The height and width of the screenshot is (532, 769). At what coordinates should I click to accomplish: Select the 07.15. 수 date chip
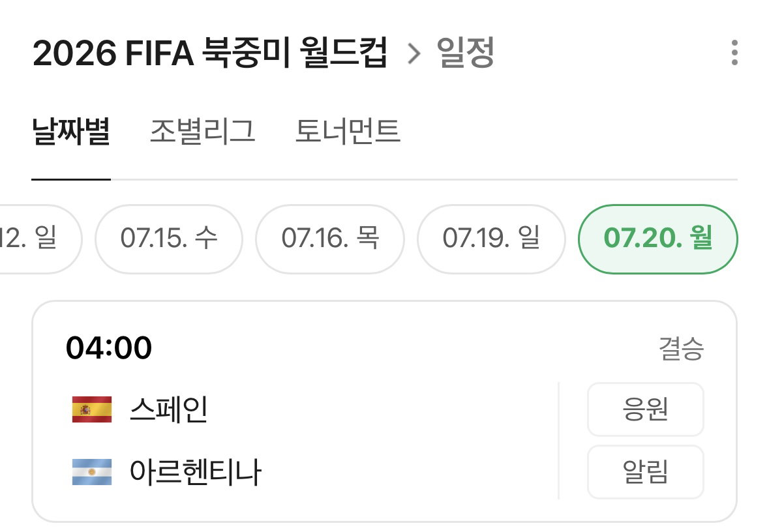169,239
